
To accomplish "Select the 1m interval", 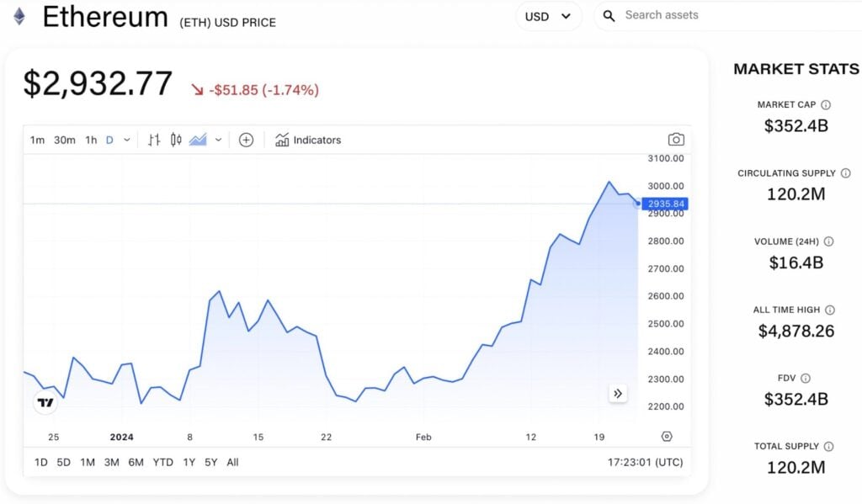I will (37, 141).
